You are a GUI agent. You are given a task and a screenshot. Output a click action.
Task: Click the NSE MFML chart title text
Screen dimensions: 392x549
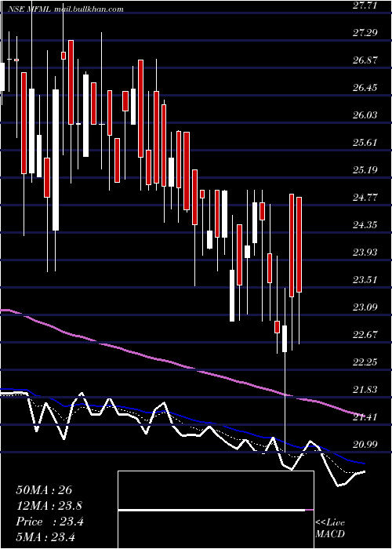(67, 9)
